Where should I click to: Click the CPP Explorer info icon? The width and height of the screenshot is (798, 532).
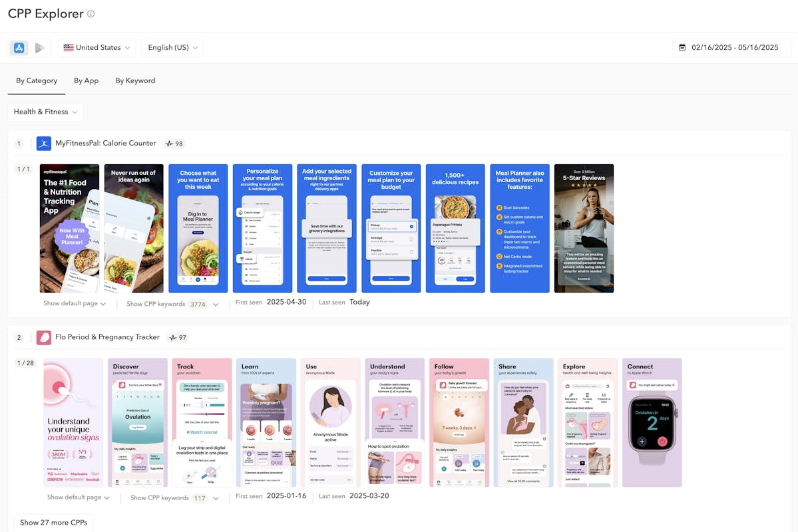[x=91, y=14]
